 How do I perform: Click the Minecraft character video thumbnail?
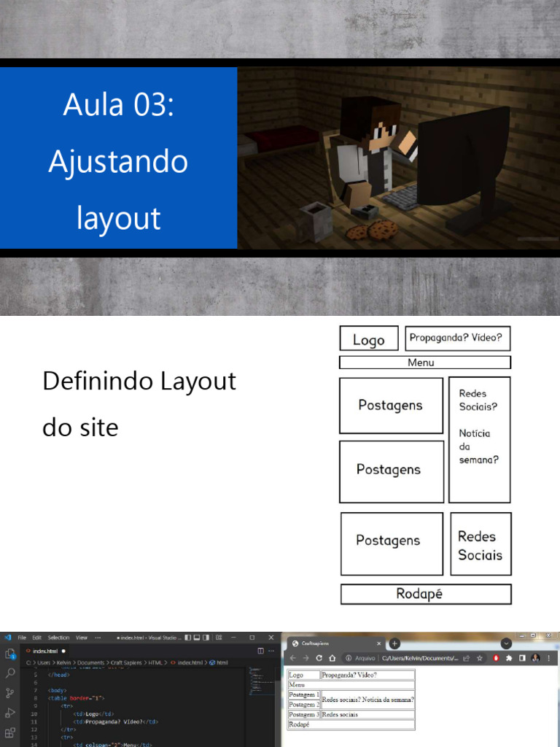(399, 158)
